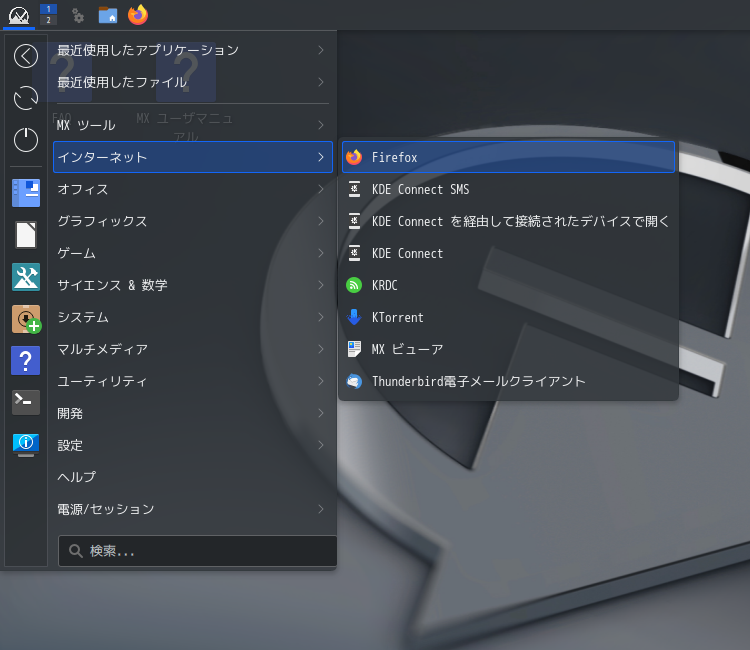Click the gears settings icon in top panel
Screen dimensions: 750x650
[78, 16]
